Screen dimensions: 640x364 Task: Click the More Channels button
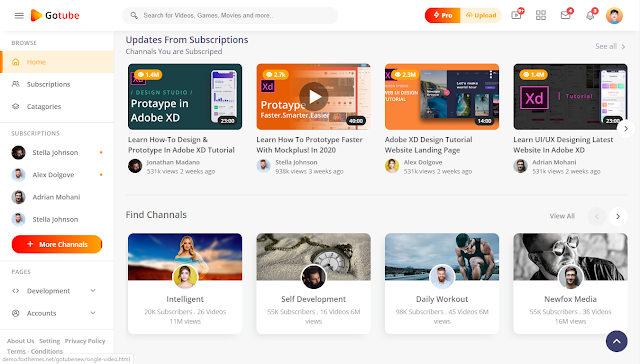point(57,244)
